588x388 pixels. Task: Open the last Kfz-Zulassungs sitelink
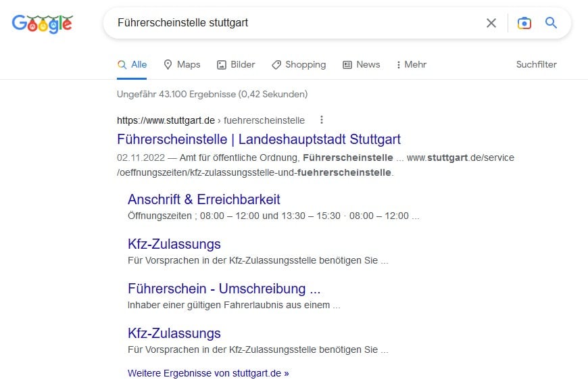point(174,333)
